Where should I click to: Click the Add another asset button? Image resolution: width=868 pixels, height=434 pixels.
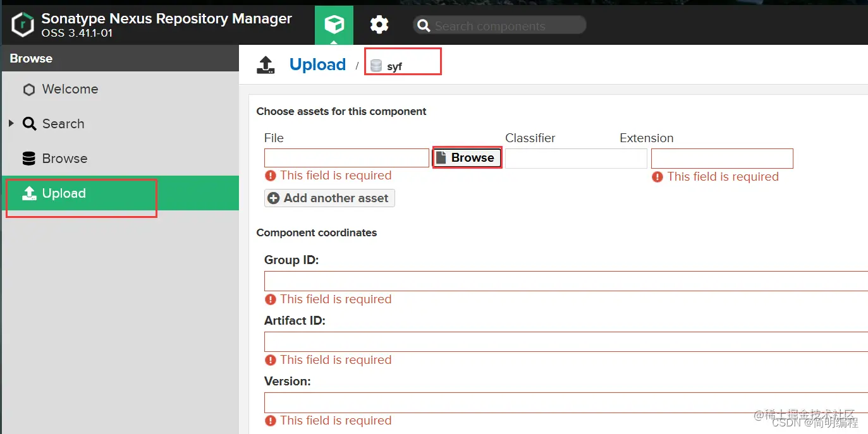point(329,198)
